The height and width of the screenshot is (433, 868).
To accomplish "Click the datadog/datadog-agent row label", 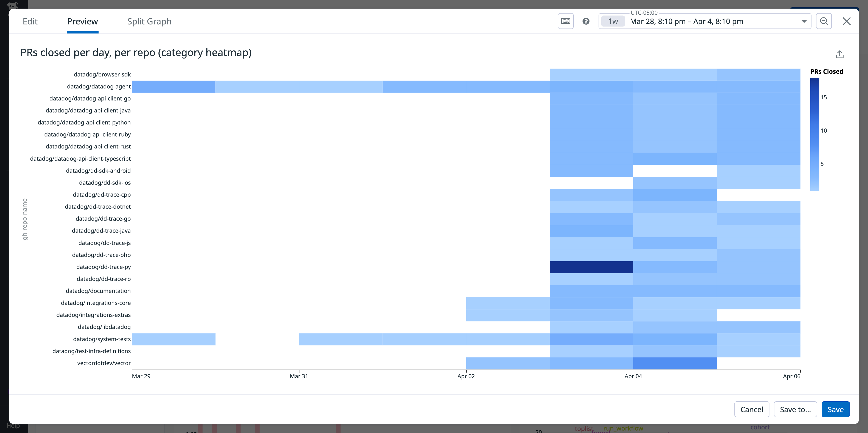I will tap(99, 86).
